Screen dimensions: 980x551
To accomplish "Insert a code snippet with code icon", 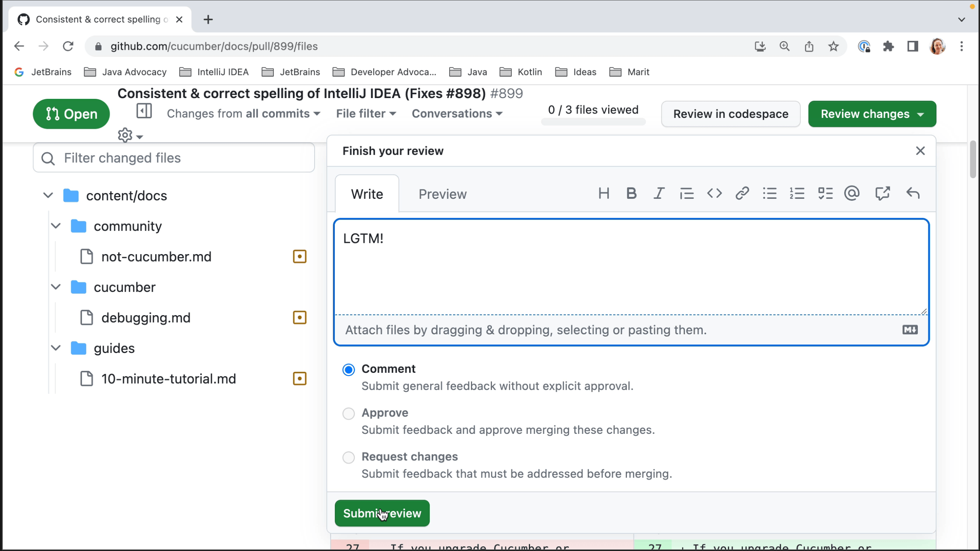I will coord(714,193).
